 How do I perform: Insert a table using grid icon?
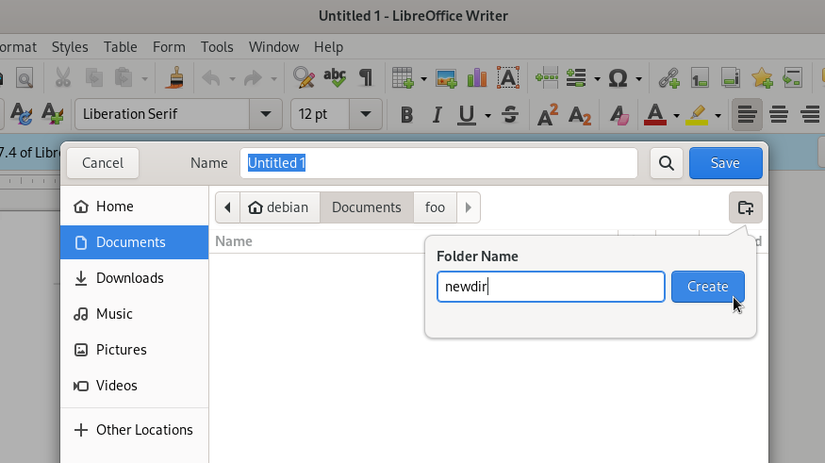click(x=403, y=78)
